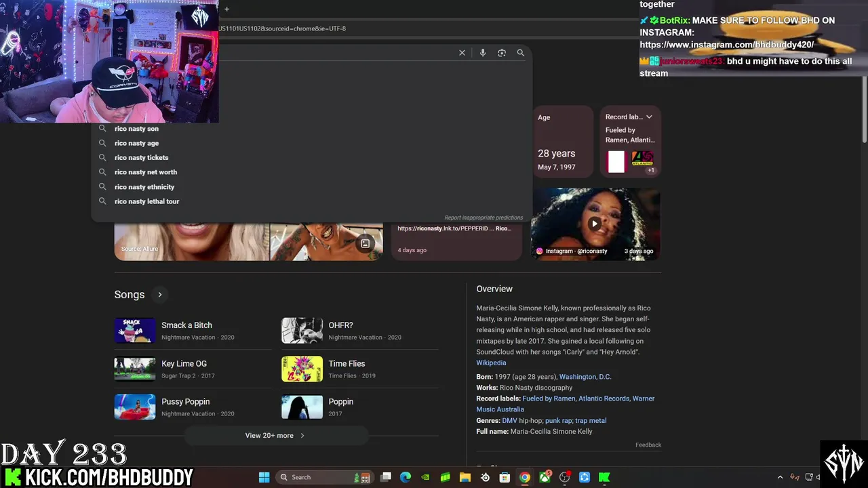Image resolution: width=868 pixels, height=488 pixels.
Task: Open the Windows Start menu
Action: tap(264, 477)
